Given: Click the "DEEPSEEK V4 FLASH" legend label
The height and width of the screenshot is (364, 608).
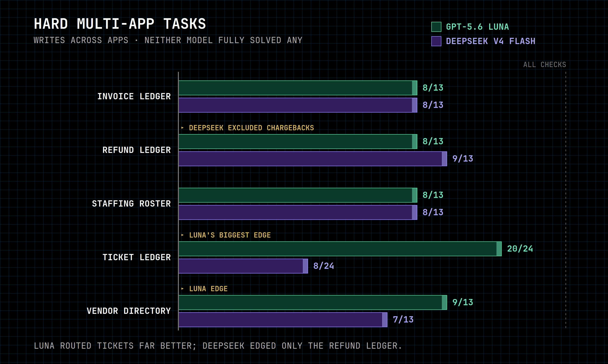Looking at the screenshot, I should 491,41.
